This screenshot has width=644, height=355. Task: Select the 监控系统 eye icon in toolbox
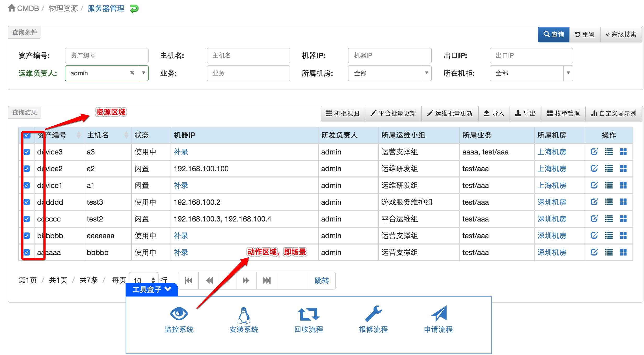(179, 313)
